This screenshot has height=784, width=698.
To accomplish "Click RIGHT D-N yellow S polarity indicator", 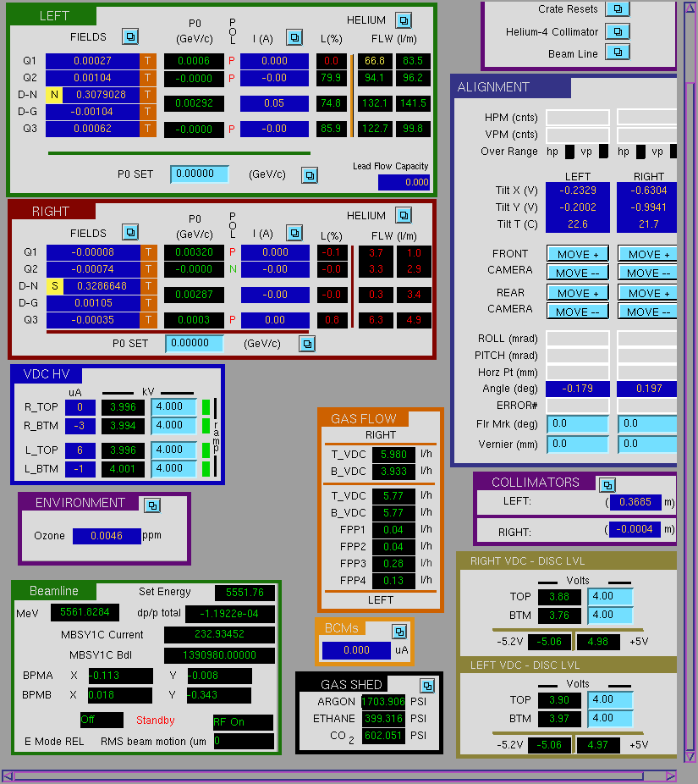I will point(55,286).
